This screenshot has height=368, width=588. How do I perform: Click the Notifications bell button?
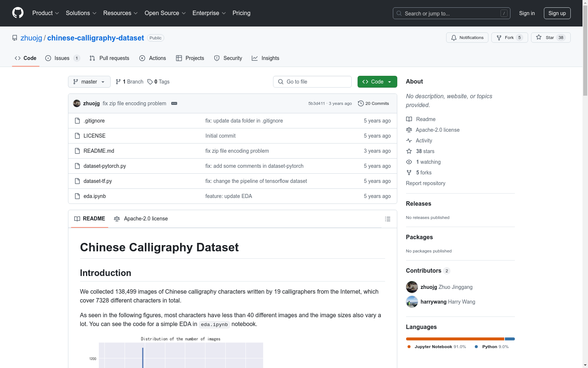(x=467, y=38)
